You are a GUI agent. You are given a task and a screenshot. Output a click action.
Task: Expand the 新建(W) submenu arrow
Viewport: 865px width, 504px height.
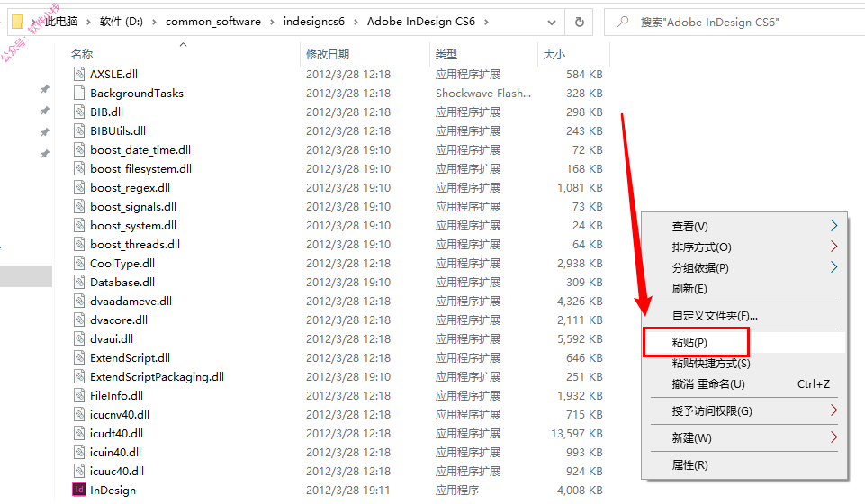pos(833,437)
